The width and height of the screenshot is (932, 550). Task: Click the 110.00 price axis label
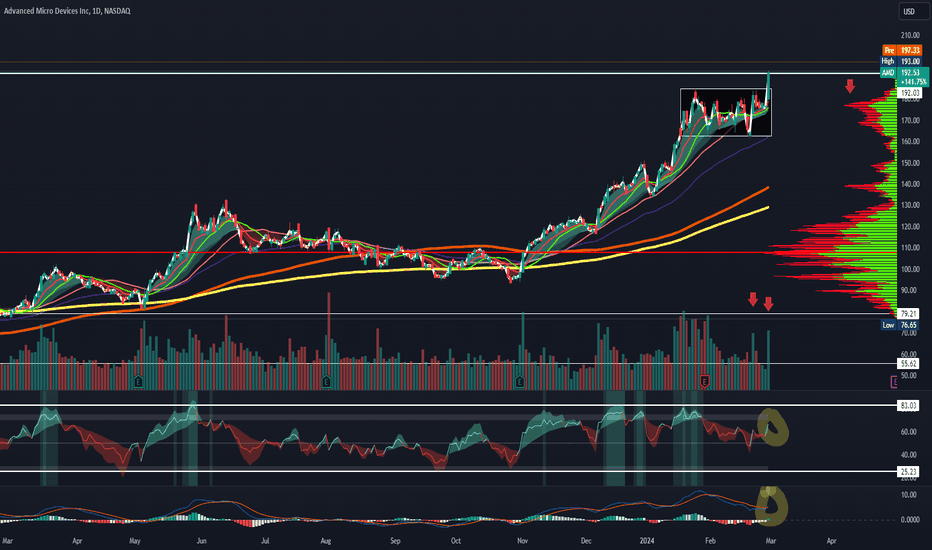pyautogui.click(x=910, y=248)
